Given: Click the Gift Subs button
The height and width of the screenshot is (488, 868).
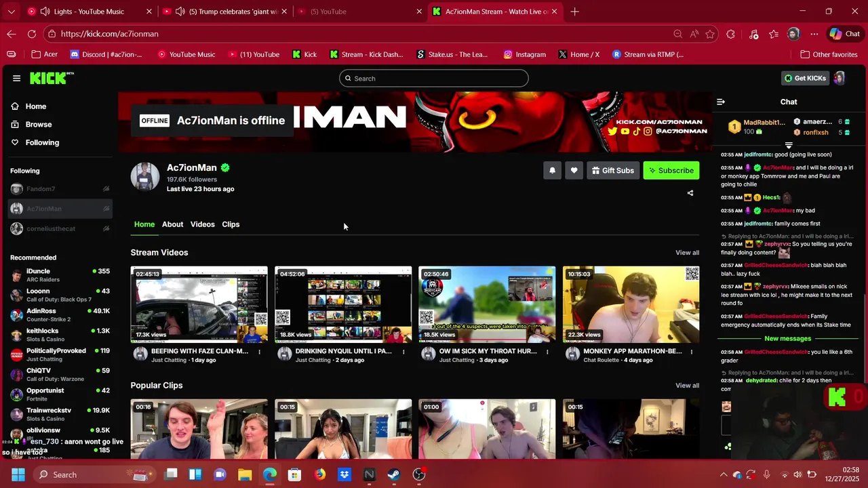Looking at the screenshot, I should pos(612,170).
